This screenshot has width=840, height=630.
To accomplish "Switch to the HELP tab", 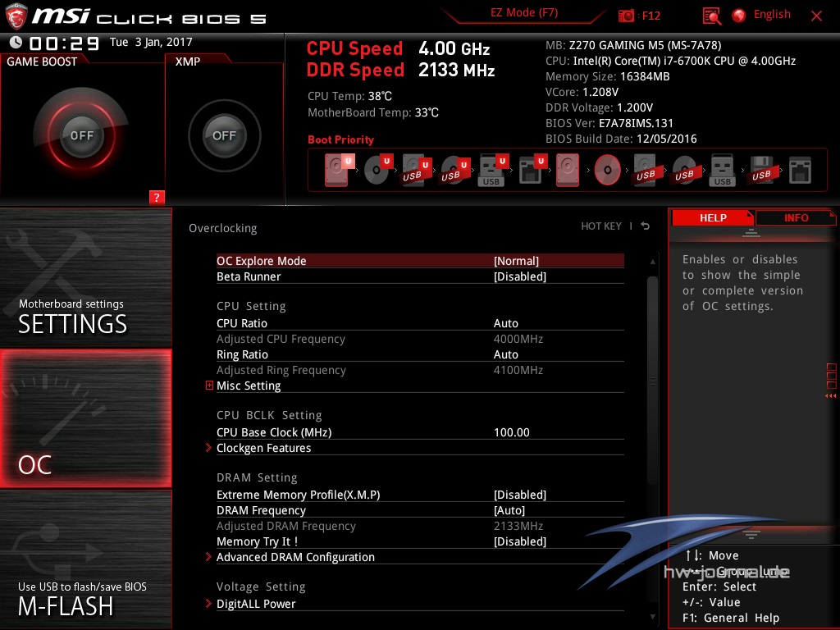I will pyautogui.click(x=713, y=217).
